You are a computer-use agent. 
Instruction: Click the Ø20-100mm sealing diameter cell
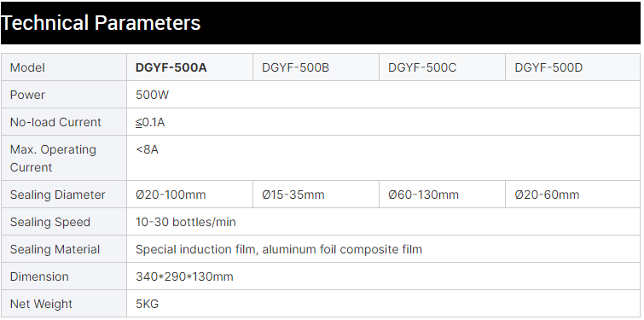[x=189, y=195]
